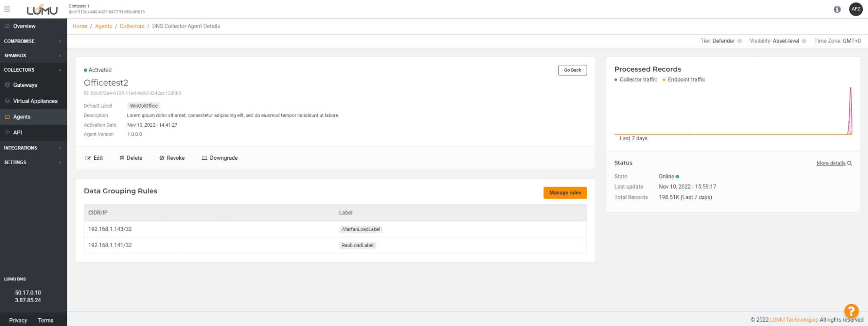Expand the Spambox sidebar section
868x326 pixels.
click(33, 56)
